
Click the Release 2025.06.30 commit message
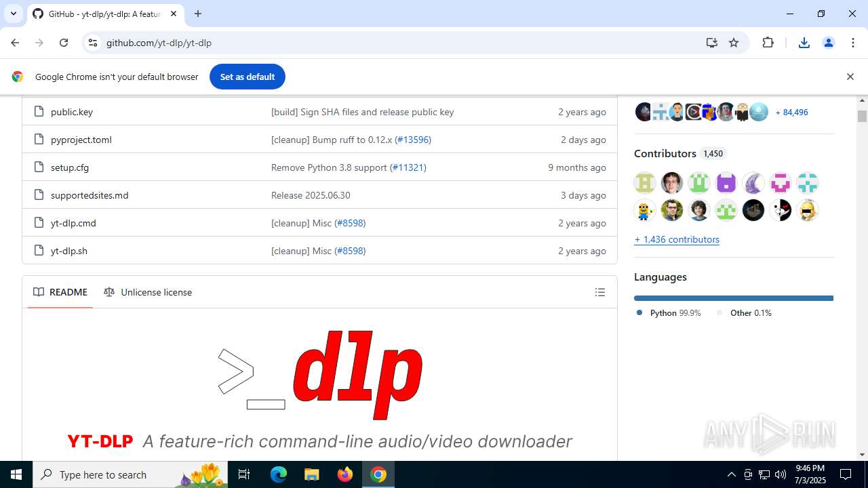pyautogui.click(x=311, y=195)
